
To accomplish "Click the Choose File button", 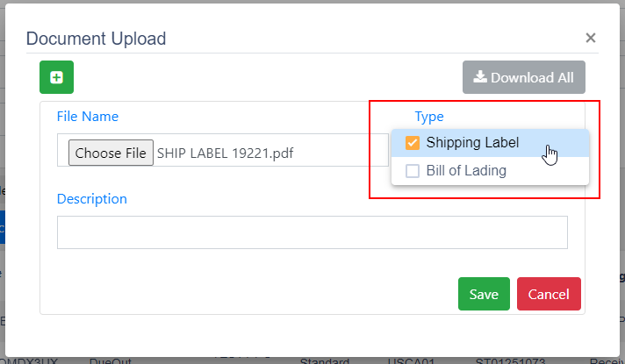I will [111, 153].
